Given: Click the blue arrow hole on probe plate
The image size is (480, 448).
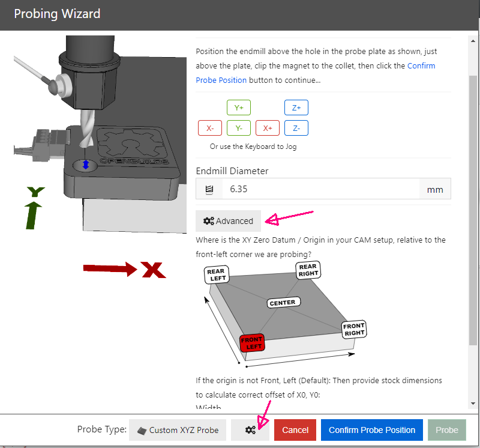Looking at the screenshot, I should point(85,165).
